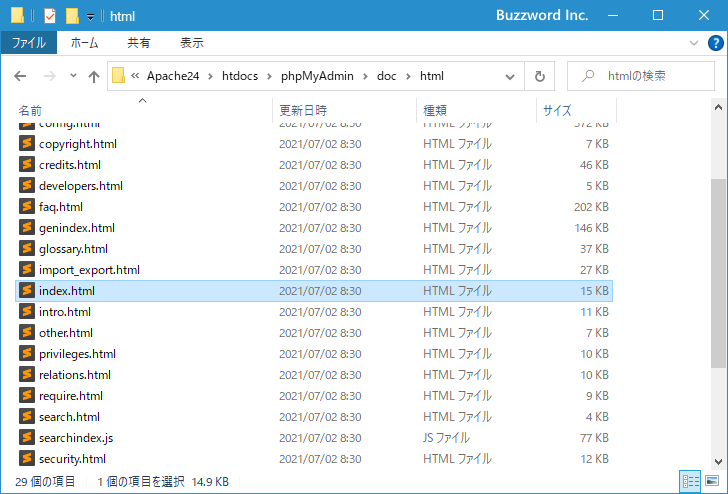Expand chevron after htdocs in path

point(269,77)
